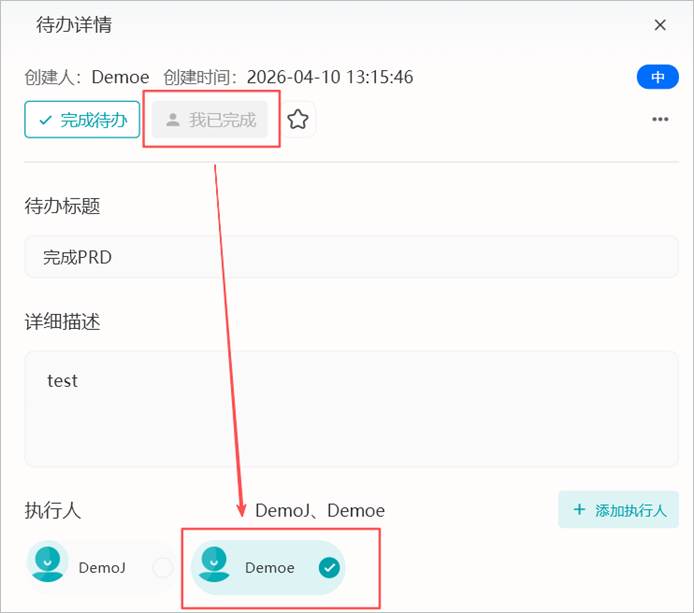Click the 完成待办 button
The width and height of the screenshot is (694, 613).
pyautogui.click(x=82, y=120)
